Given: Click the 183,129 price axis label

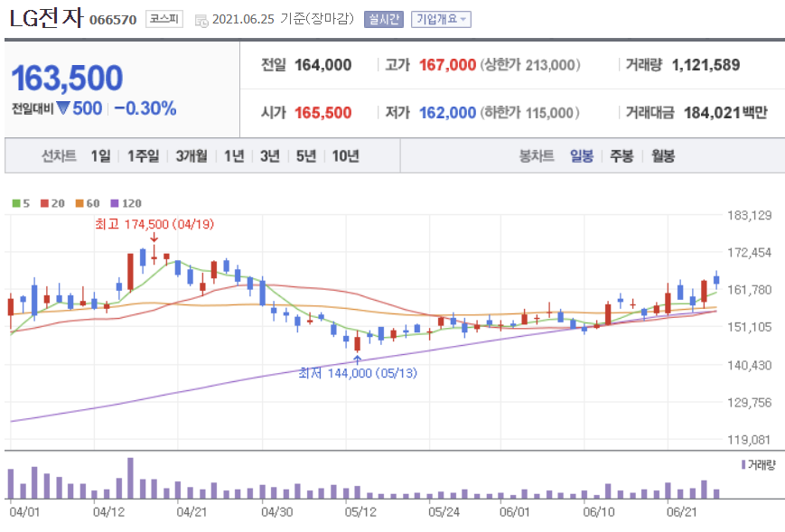Looking at the screenshot, I should (x=750, y=216).
